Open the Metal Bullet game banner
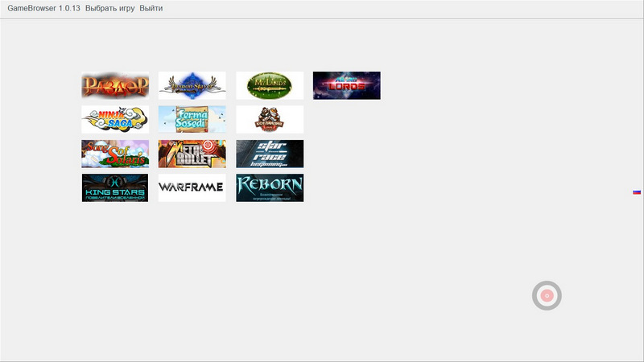This screenshot has width=644, height=362. point(192,154)
